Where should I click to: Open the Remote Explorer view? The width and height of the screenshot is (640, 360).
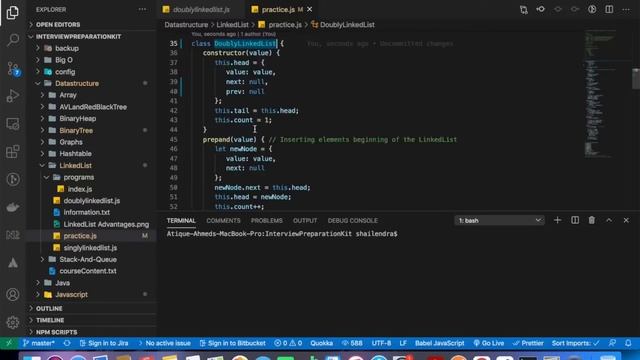tap(13, 124)
